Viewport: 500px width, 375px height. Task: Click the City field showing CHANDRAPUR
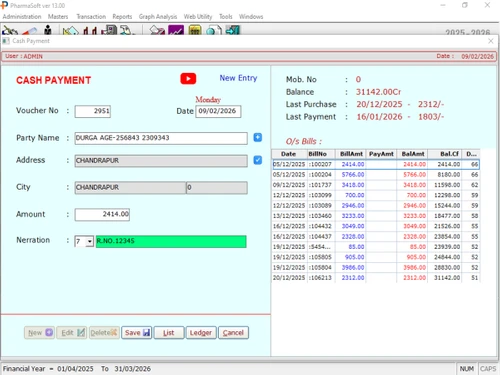point(130,188)
